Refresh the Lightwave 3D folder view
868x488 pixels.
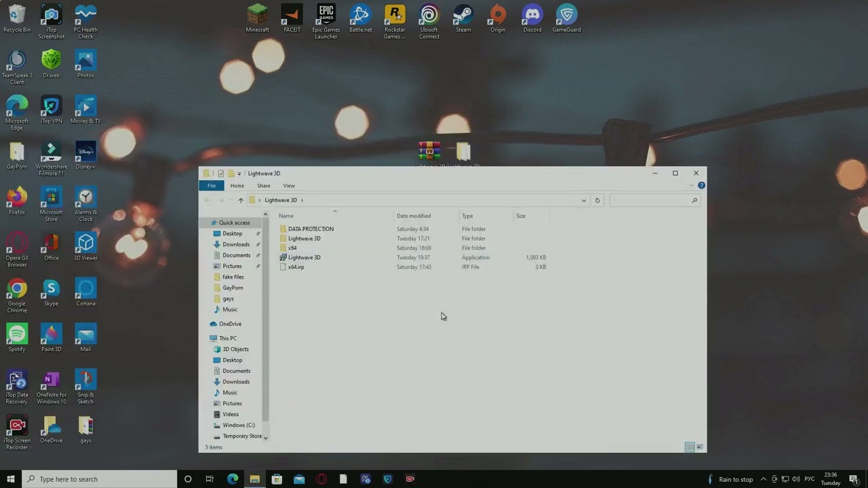tap(597, 201)
